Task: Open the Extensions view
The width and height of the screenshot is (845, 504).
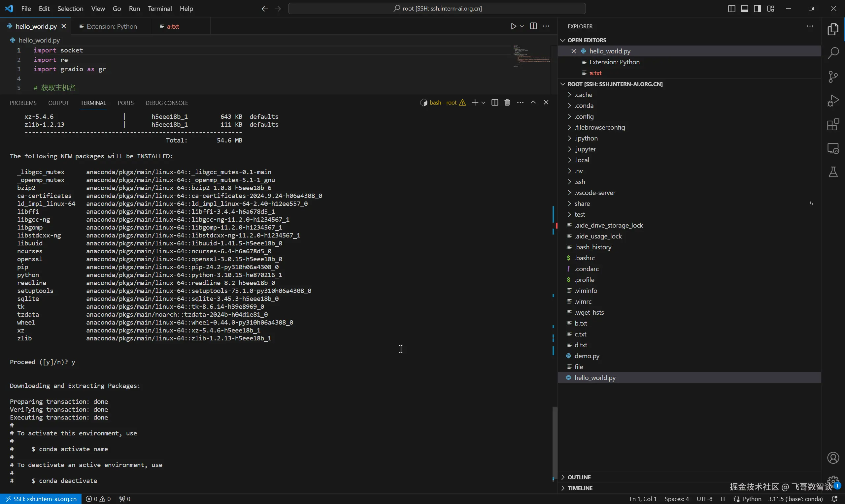Action: tap(833, 125)
